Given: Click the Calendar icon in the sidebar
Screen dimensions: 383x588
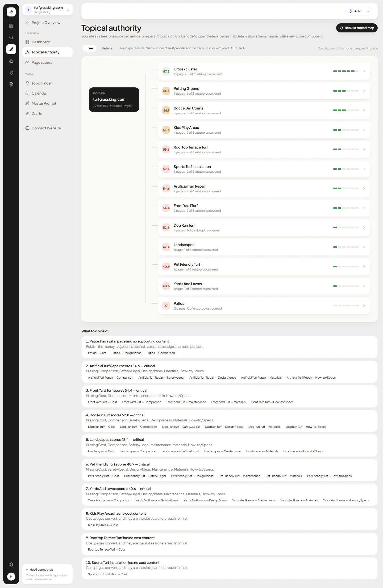Looking at the screenshot, I should (x=27, y=93).
